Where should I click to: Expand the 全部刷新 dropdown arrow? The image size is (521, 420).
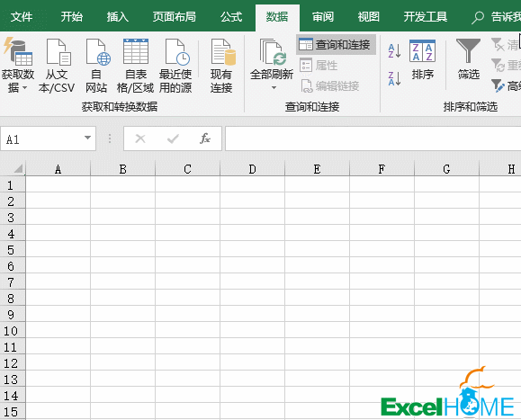tap(274, 88)
